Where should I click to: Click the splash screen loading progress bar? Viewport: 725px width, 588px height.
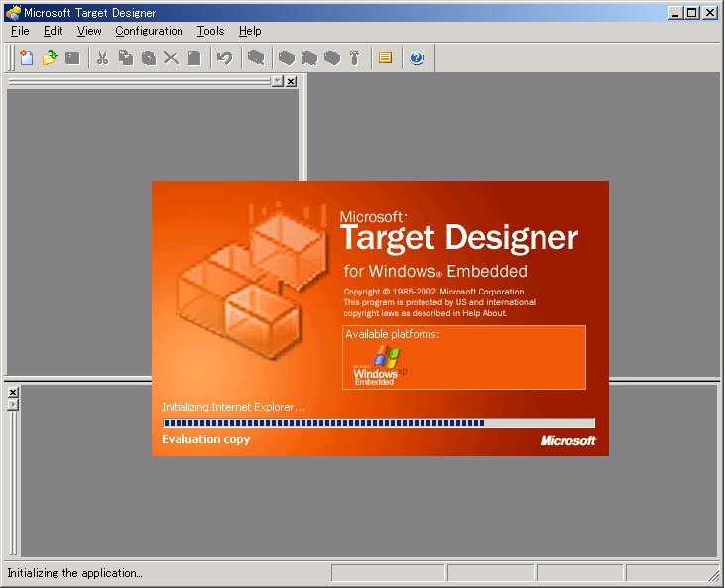pos(379,423)
